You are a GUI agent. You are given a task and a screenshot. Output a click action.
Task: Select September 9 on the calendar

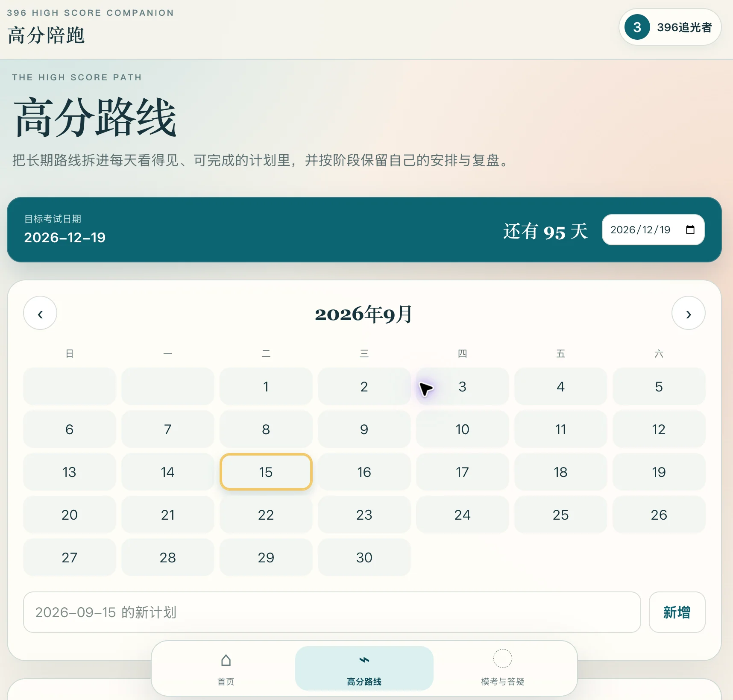pos(364,429)
